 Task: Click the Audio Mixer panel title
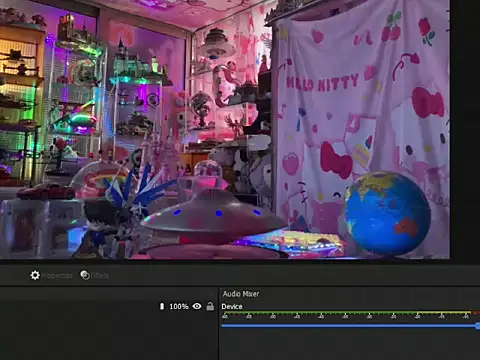coord(241,294)
